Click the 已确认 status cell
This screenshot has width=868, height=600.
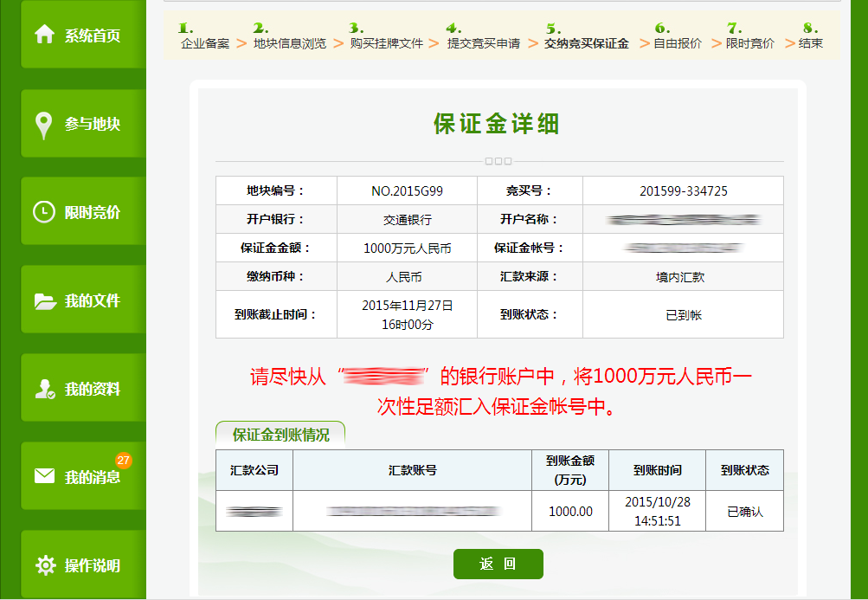(745, 512)
